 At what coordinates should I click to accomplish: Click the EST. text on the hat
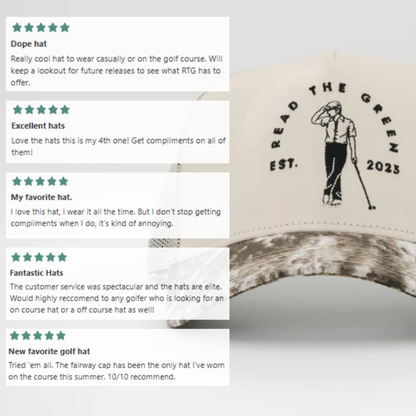click(x=283, y=165)
